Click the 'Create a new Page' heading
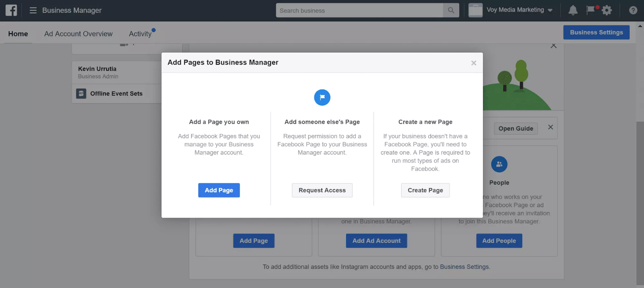This screenshot has width=644, height=288. pyautogui.click(x=425, y=122)
